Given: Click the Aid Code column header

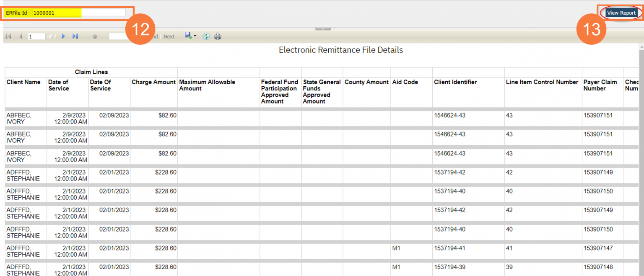Looking at the screenshot, I should (x=405, y=82).
